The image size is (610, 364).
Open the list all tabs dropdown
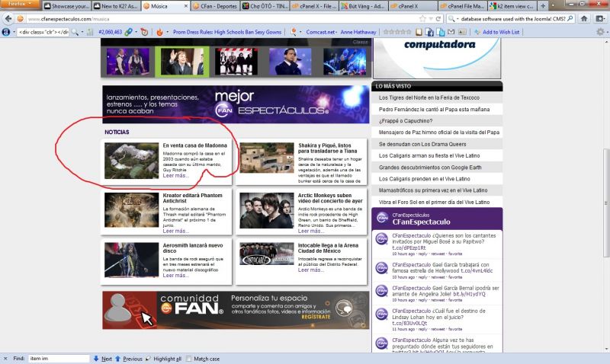pyautogui.click(x=553, y=6)
